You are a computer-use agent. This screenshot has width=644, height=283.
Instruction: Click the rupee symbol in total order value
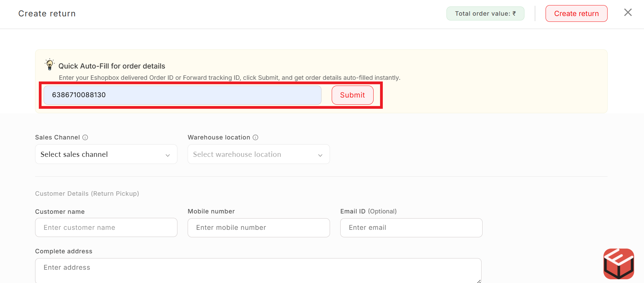514,14
